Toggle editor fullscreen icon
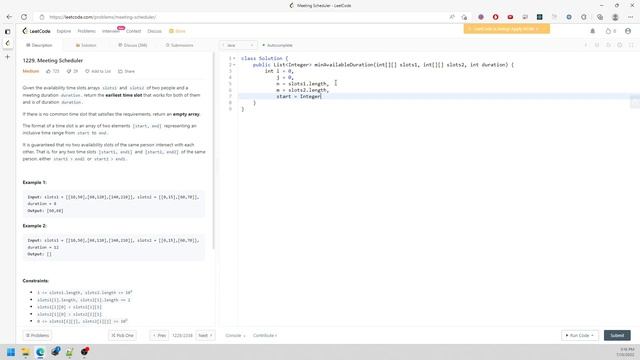Viewport: 640px width, 360px height. coord(631,45)
